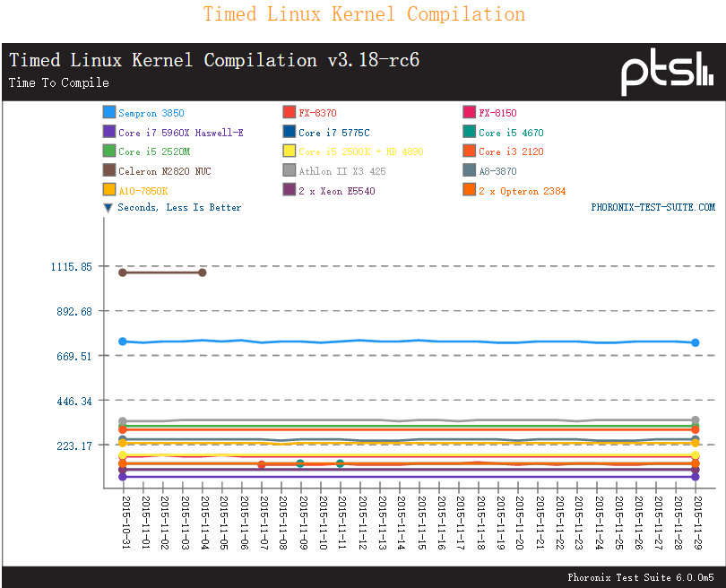Click the 1115.85 y-axis value label
Screen dimensions: 726x588
coord(73,267)
